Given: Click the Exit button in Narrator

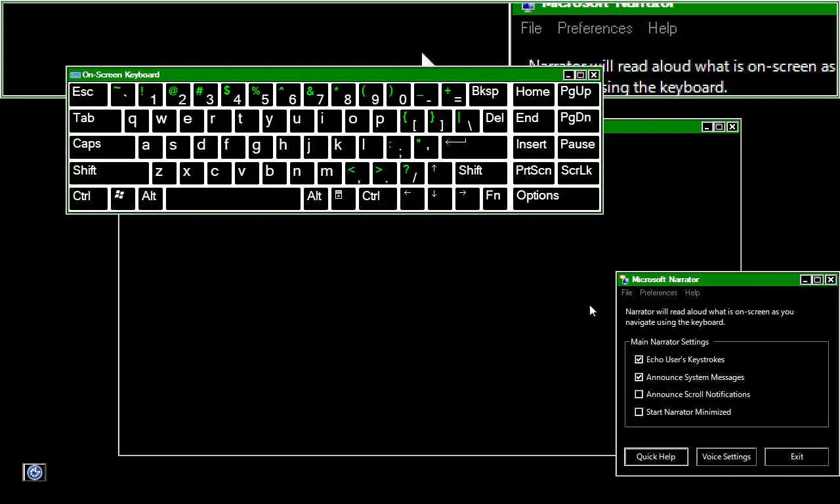Looking at the screenshot, I should pyautogui.click(x=797, y=457).
